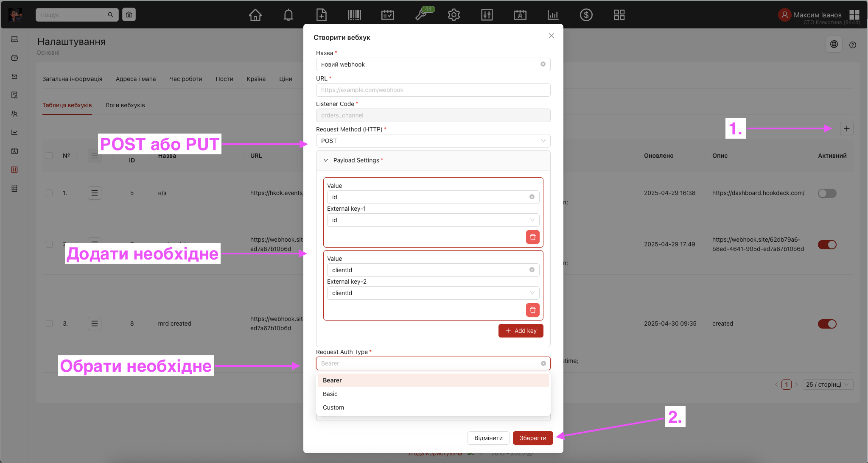
Task: Open the wrench icon with 44 badge
Action: [421, 15]
